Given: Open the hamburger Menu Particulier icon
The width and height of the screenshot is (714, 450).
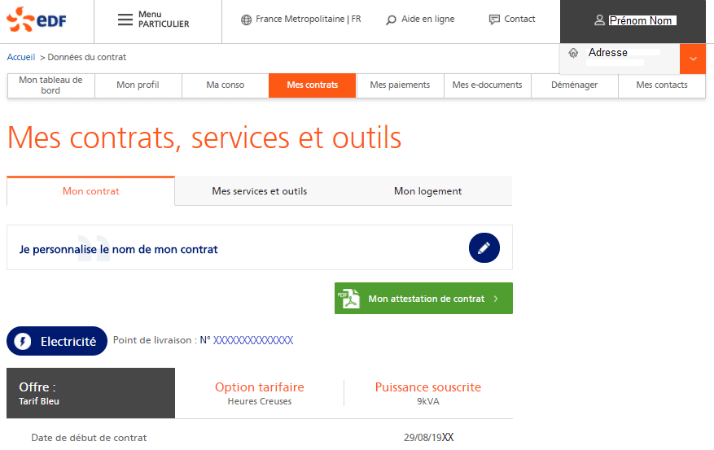Looking at the screenshot, I should (x=125, y=20).
